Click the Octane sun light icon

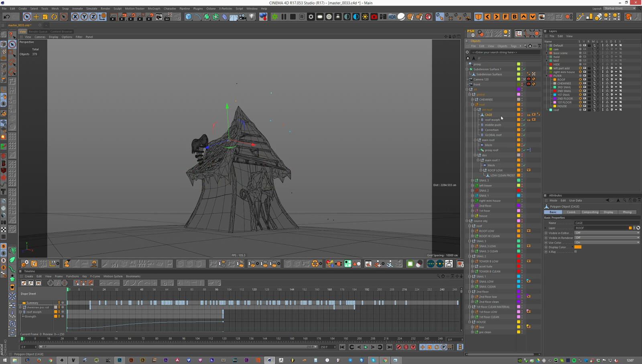(365, 17)
